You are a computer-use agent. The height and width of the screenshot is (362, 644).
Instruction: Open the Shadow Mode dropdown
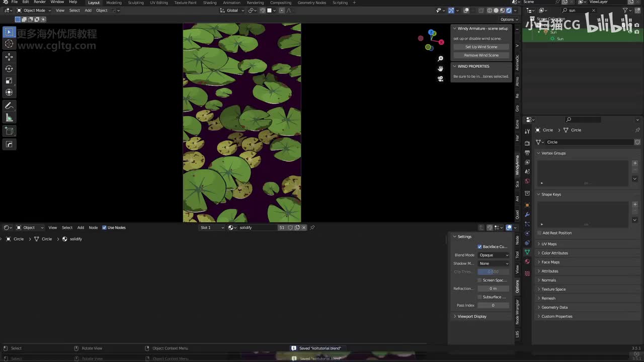point(493,263)
